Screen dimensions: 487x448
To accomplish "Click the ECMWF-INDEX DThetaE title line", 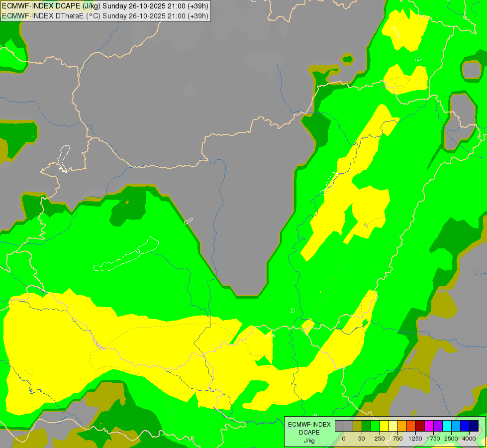I will tap(105, 16).
